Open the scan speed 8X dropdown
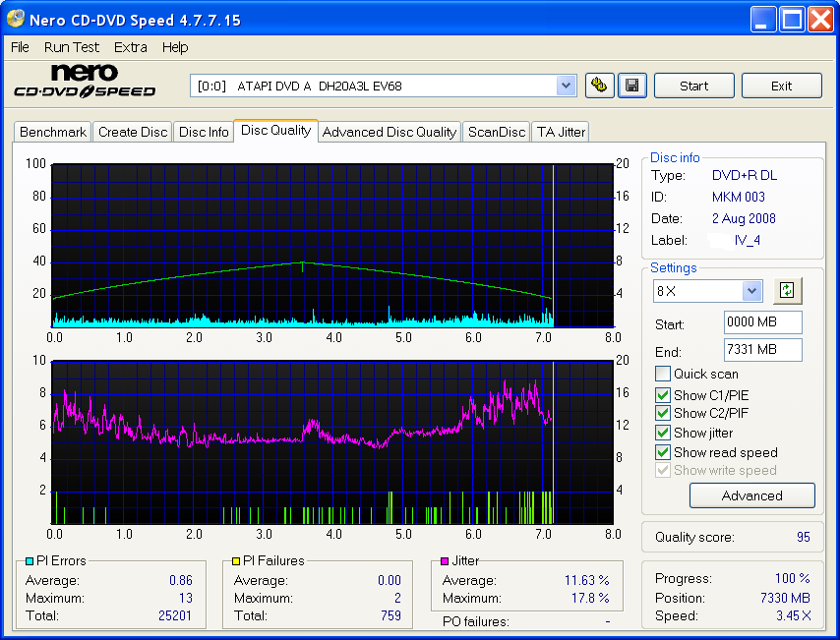The width and height of the screenshot is (840, 640). [x=751, y=291]
